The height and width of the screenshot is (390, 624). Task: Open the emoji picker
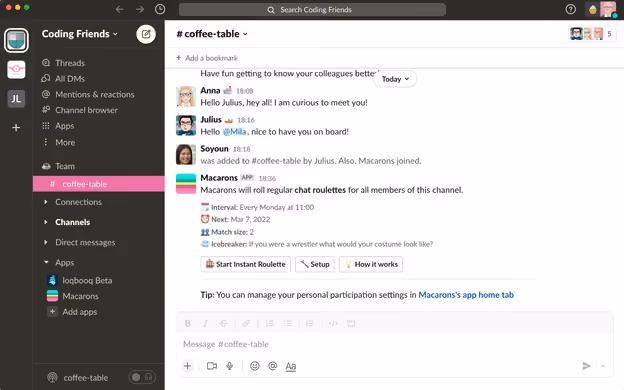tap(255, 366)
